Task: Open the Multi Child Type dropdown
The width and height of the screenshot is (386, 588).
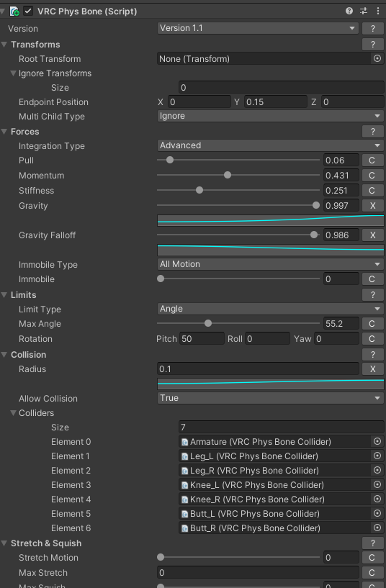Action: coord(270,117)
